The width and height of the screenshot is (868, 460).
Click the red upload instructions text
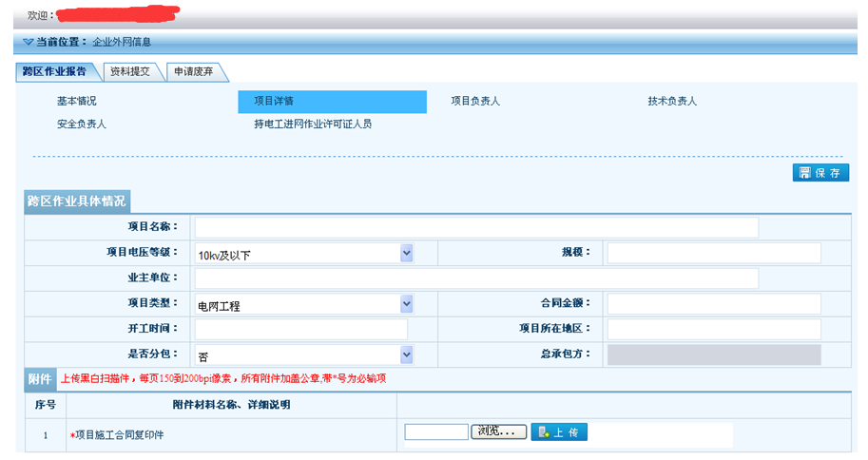pos(223,378)
